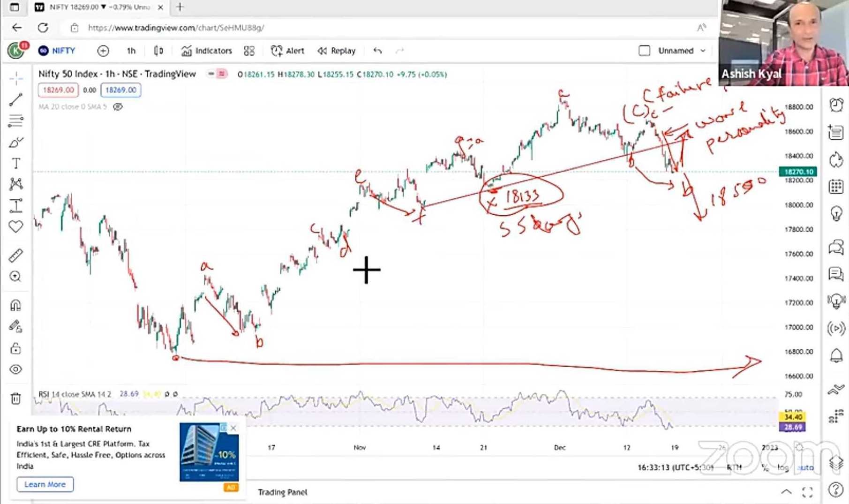
Task: Reload the page with browser refresh
Action: [x=43, y=28]
